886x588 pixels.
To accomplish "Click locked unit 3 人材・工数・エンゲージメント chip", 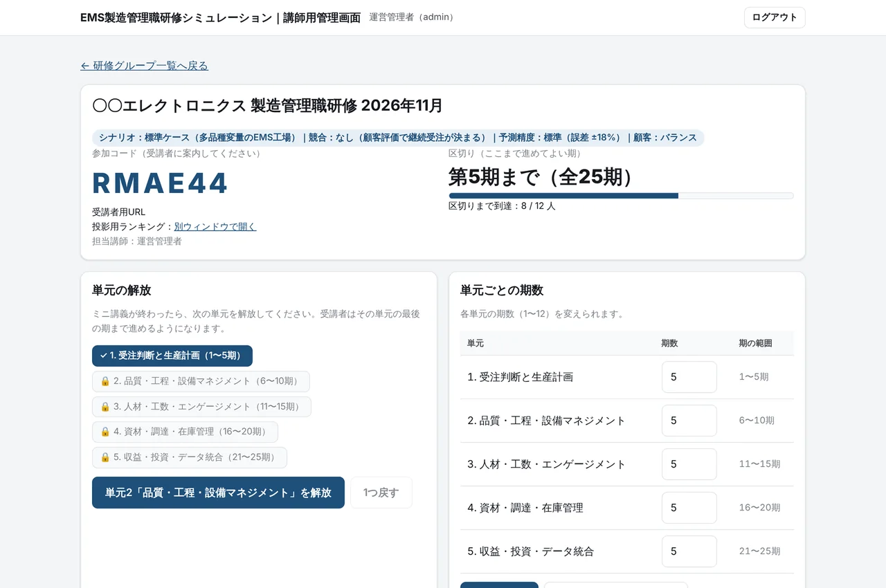I will pyautogui.click(x=201, y=407).
